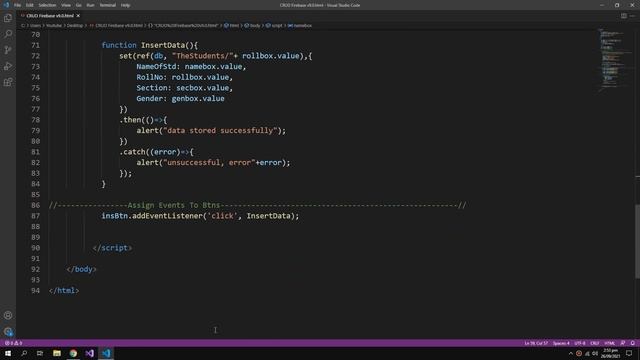The image size is (640, 360).
Task: Click the HTML language mode selector
Action: tap(609, 343)
